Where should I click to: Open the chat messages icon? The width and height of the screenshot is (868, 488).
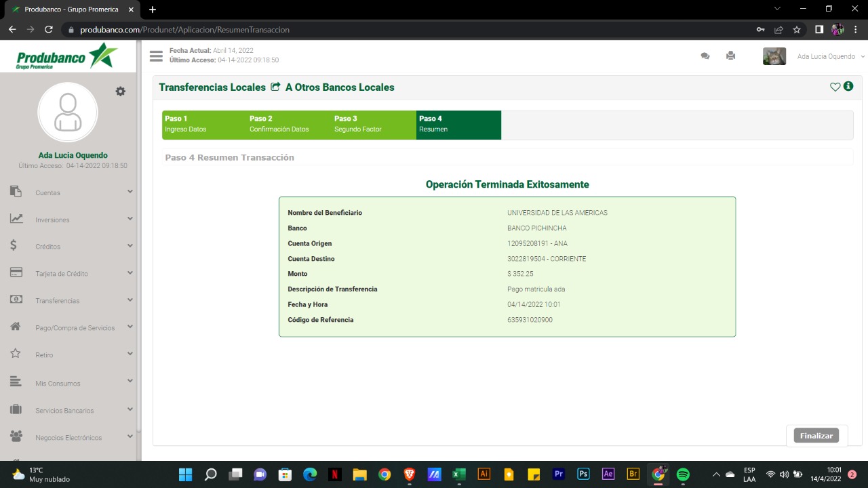coord(705,56)
